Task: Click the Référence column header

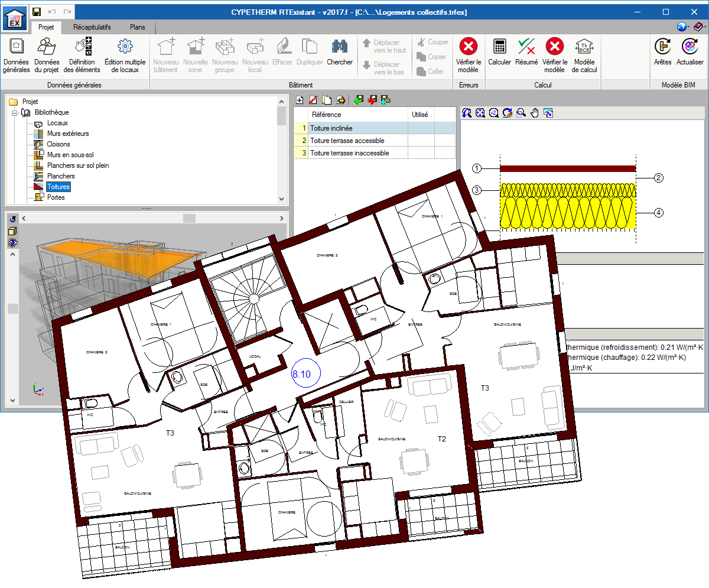Action: [x=358, y=115]
